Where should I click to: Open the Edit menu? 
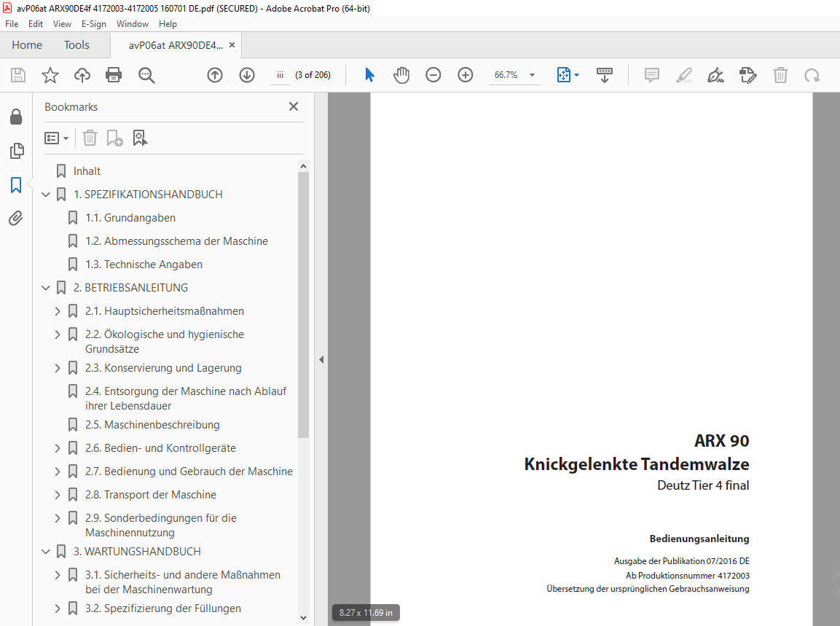pos(36,24)
